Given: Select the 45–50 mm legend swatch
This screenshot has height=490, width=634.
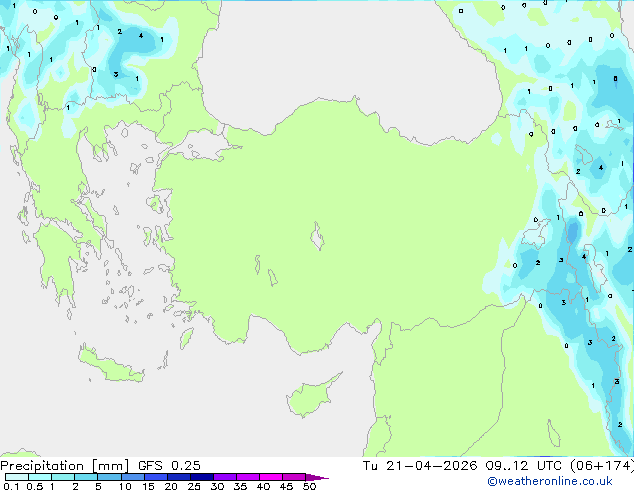Looking at the screenshot, I should (294, 477).
